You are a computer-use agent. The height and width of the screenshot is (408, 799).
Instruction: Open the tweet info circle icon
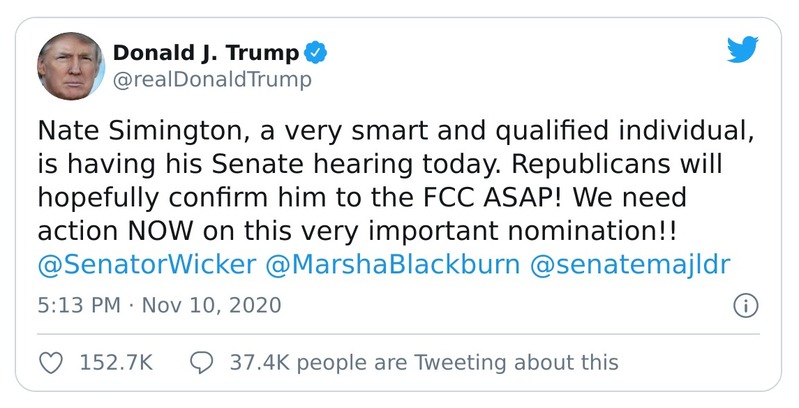pos(744,305)
